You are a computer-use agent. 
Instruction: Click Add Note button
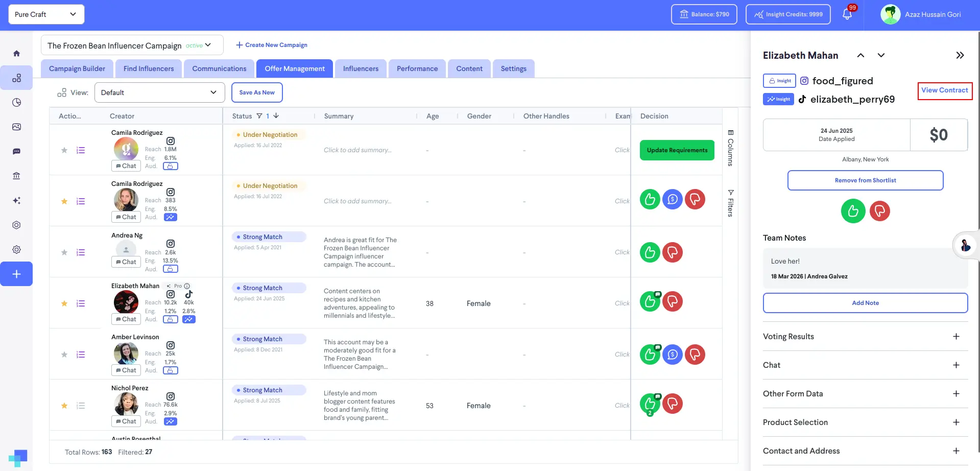point(865,303)
